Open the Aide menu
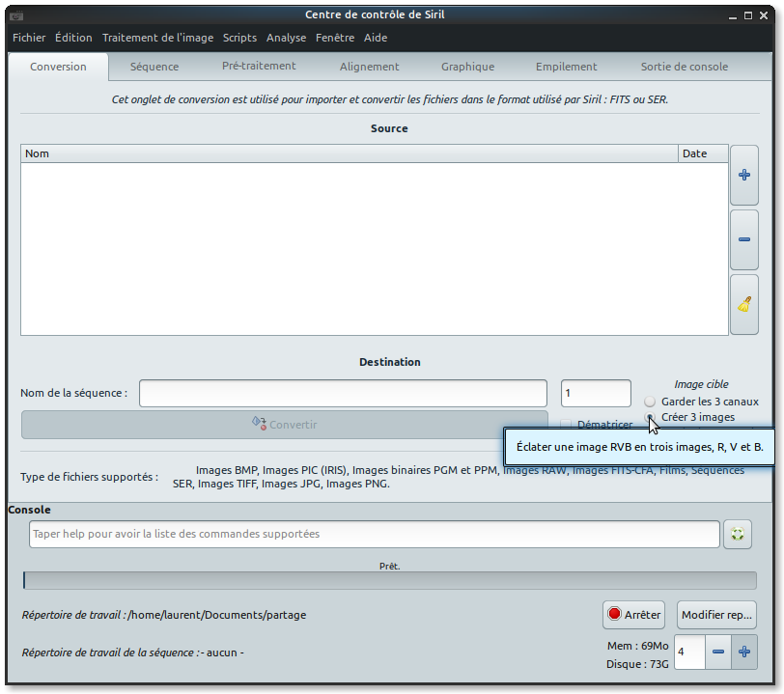This screenshot has width=784, height=694. pyautogui.click(x=376, y=38)
